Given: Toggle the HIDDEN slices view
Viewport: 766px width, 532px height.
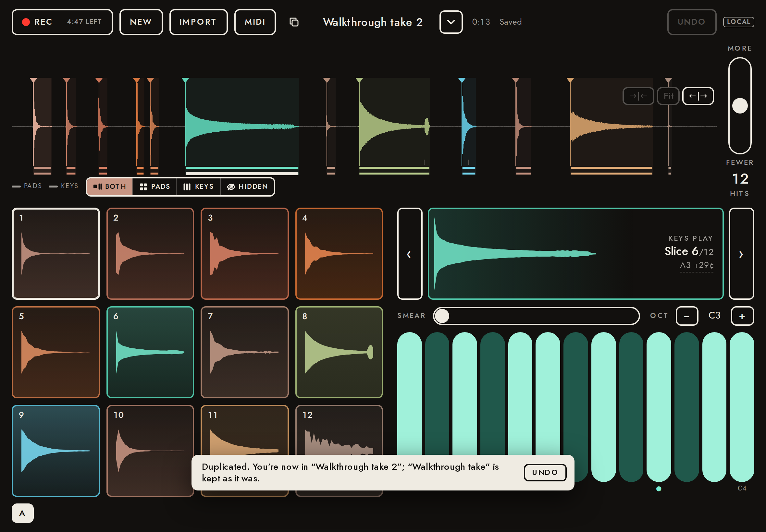Looking at the screenshot, I should click(x=247, y=187).
